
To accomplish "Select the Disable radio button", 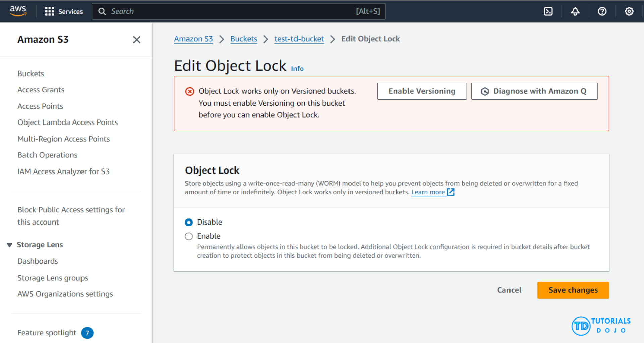I will coord(189,222).
